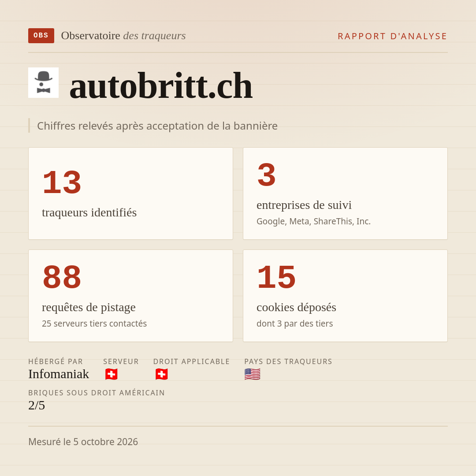Click 'Mesuré le 5 octobre 2026' footer

pyautogui.click(x=83, y=442)
